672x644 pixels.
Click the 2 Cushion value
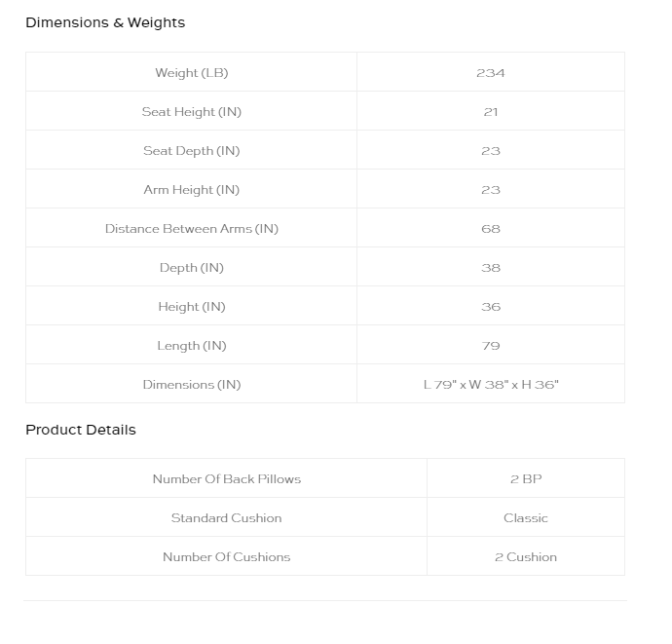point(526,557)
